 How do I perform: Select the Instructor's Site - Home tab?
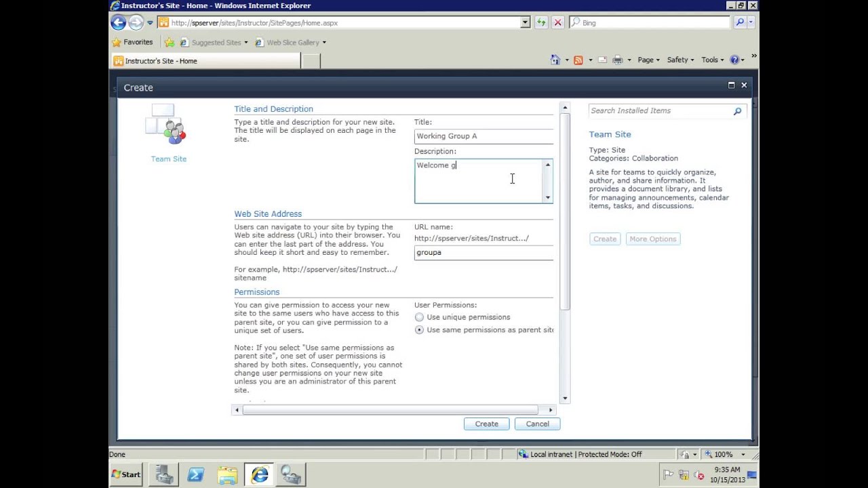pyautogui.click(x=205, y=61)
